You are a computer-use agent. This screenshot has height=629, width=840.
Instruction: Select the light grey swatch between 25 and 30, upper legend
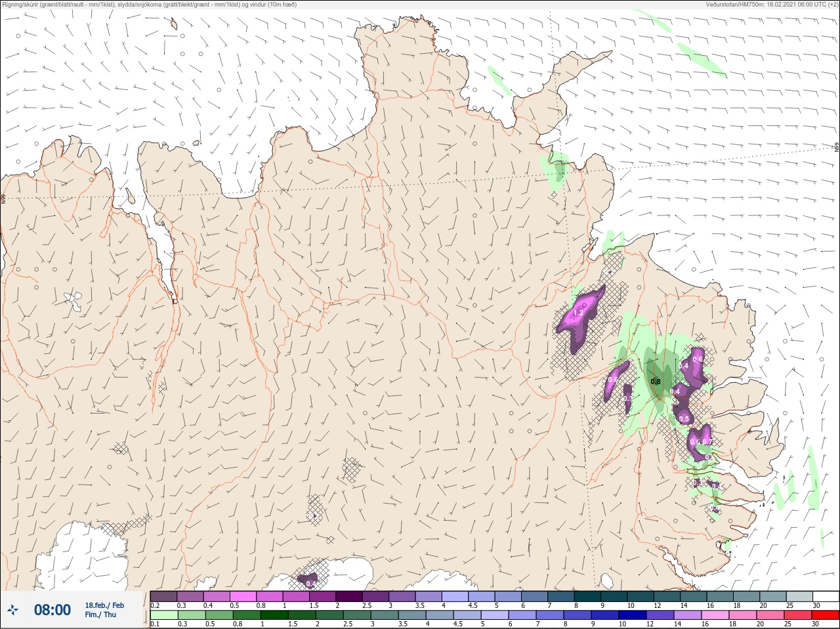799,596
